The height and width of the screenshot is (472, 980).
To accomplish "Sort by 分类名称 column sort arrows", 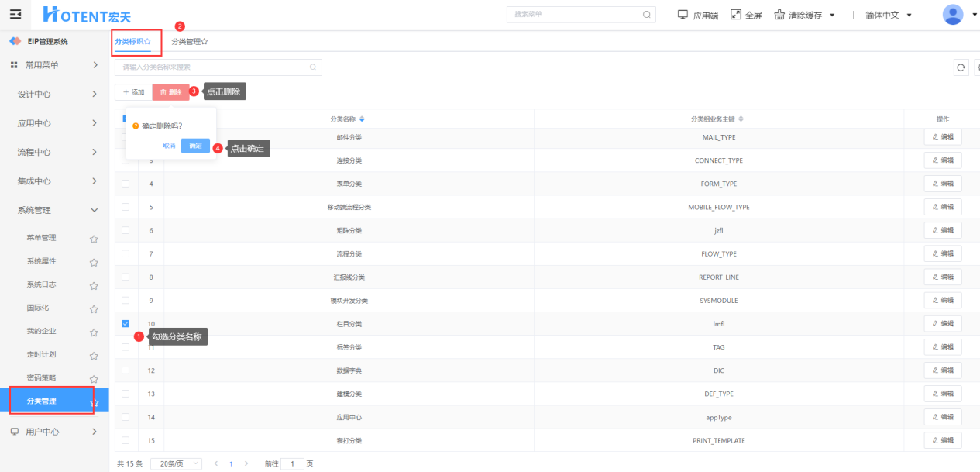I will coord(362,119).
